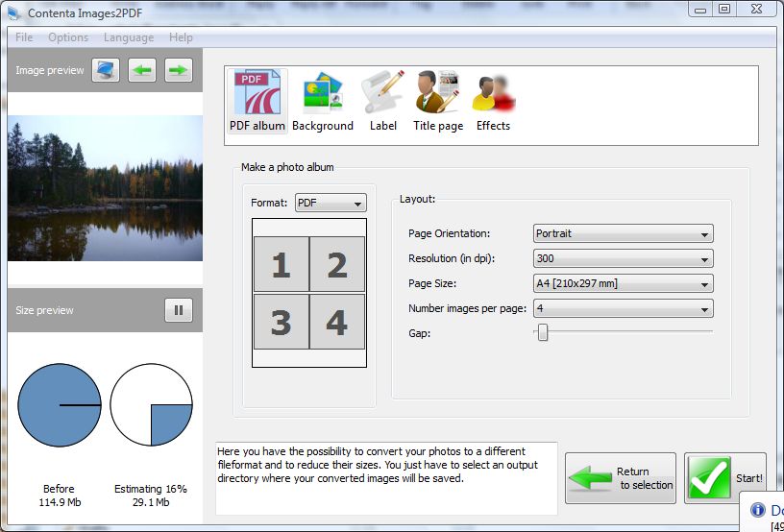Screen dimensions: 784x532
Task: Expand the Page Size dropdown
Action: [623, 283]
